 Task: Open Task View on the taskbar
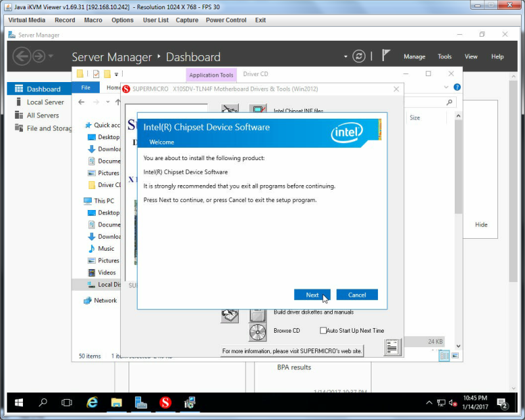click(x=67, y=402)
